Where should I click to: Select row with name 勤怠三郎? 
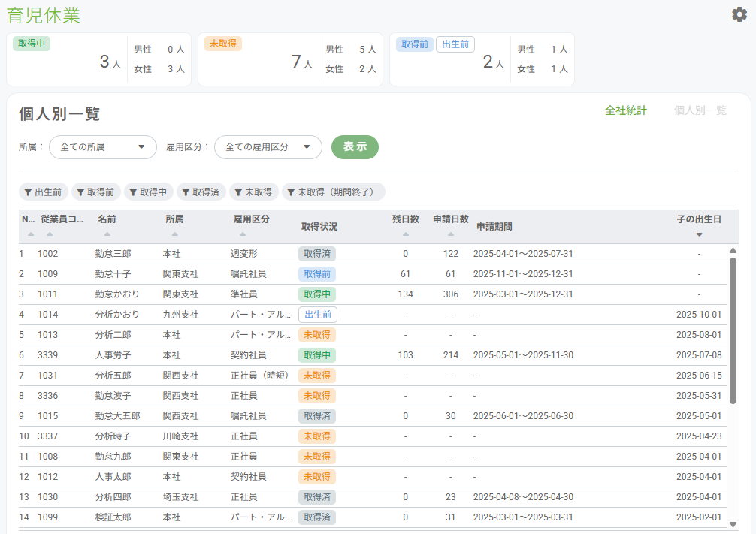[x=113, y=254]
